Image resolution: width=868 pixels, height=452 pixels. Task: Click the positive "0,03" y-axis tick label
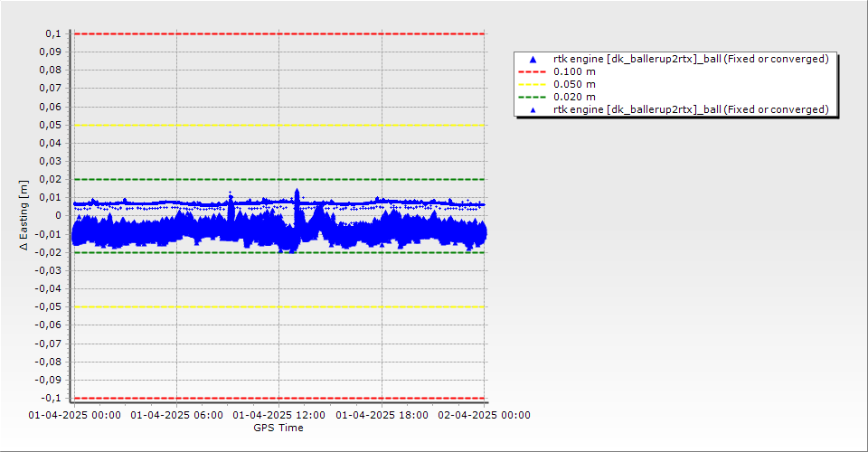[x=51, y=162]
